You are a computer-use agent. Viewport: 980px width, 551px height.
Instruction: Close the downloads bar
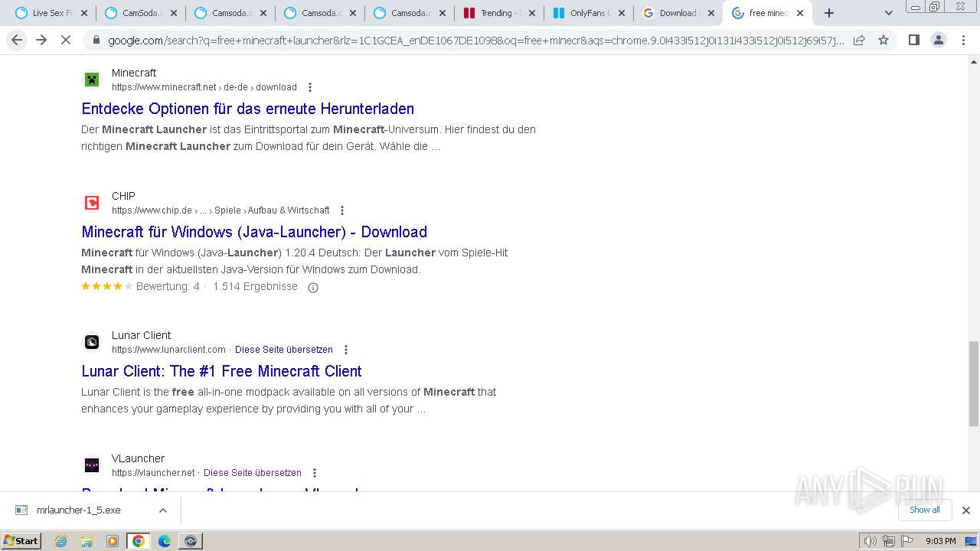[965, 510]
